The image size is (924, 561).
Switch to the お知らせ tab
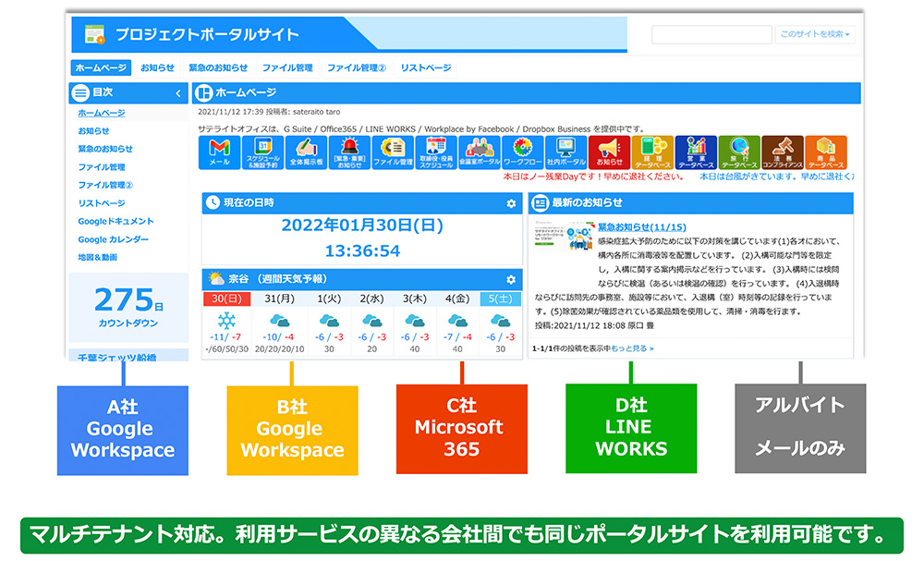(x=157, y=67)
